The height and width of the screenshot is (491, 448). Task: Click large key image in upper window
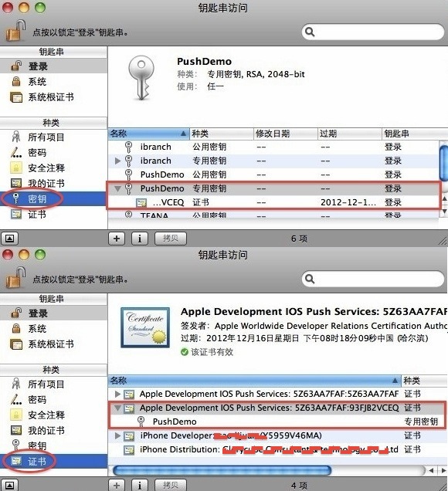141,78
